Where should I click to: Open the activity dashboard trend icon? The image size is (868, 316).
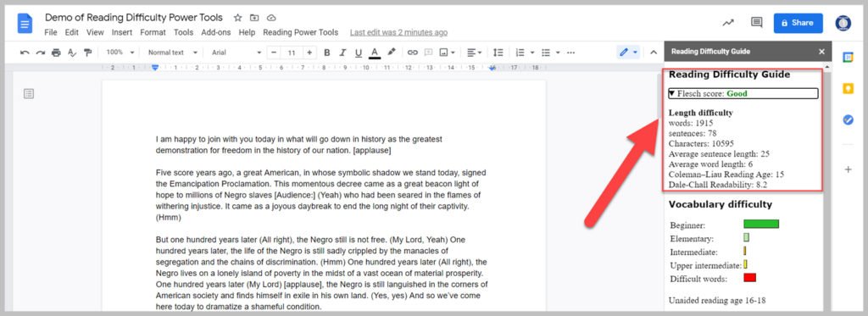coord(728,23)
